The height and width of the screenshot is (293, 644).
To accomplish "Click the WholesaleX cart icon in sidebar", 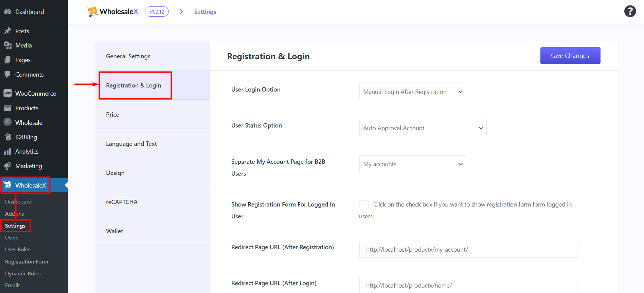I will coord(8,185).
